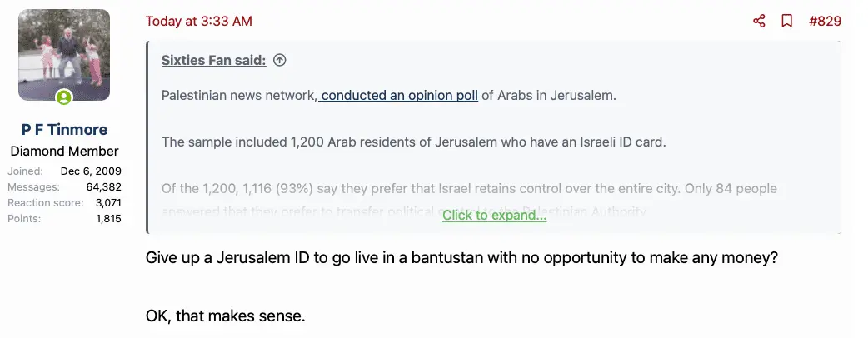Open the P F Tinmore profile link
868x338 pixels.
coord(64,130)
